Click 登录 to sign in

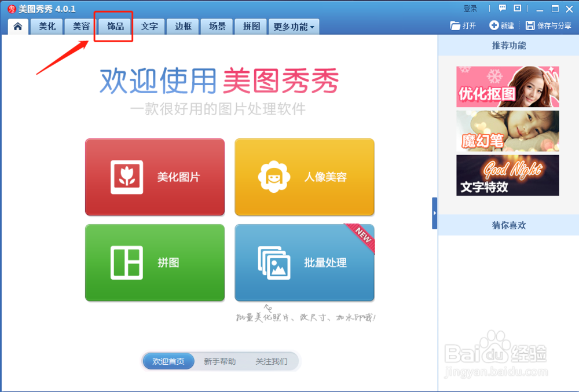[x=470, y=9]
